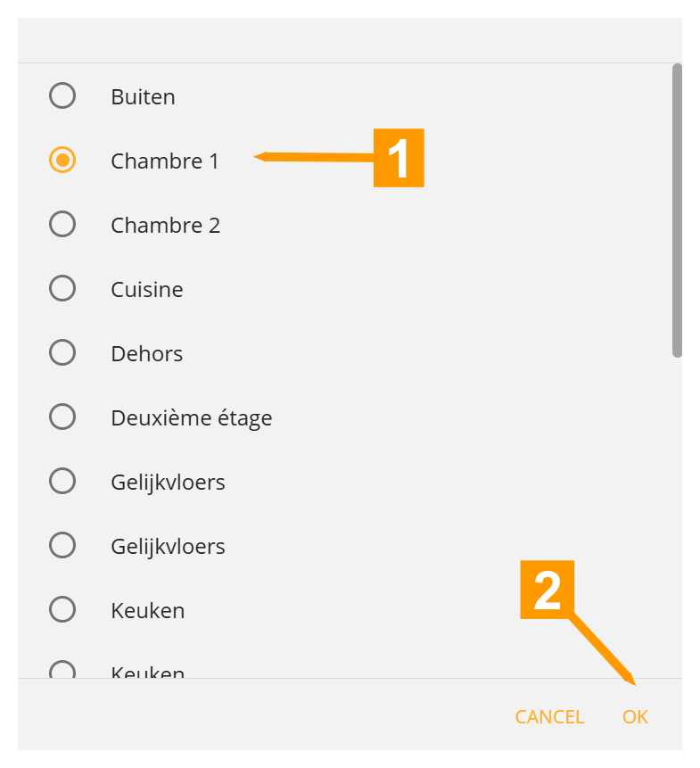700x768 pixels.
Task: Click the Chambre 1 label text
Action: pos(165,161)
